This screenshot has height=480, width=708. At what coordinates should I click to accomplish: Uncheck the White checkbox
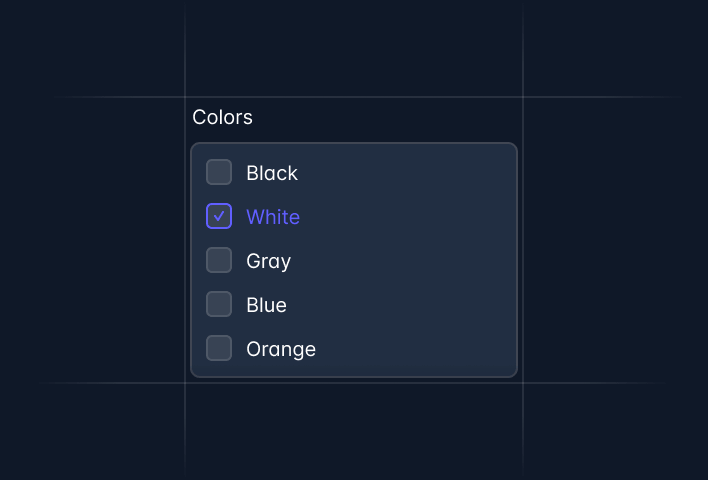pyautogui.click(x=219, y=216)
